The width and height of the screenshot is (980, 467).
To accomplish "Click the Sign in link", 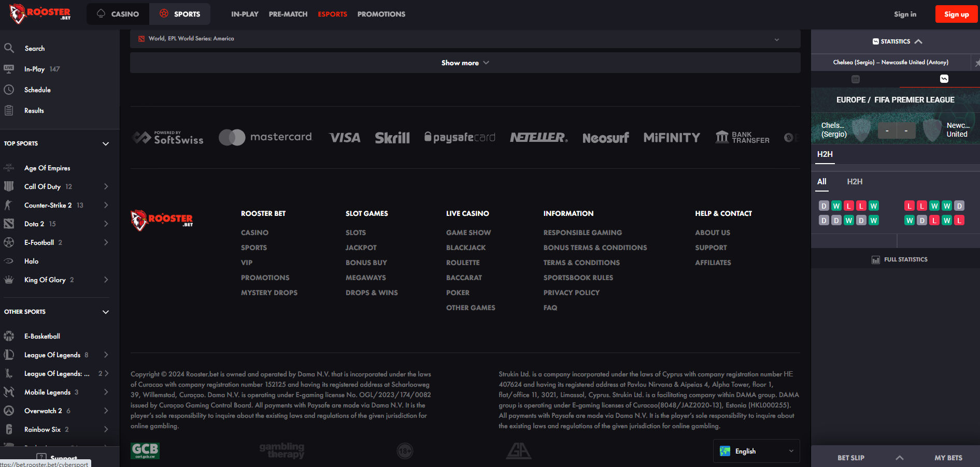I will click(905, 14).
